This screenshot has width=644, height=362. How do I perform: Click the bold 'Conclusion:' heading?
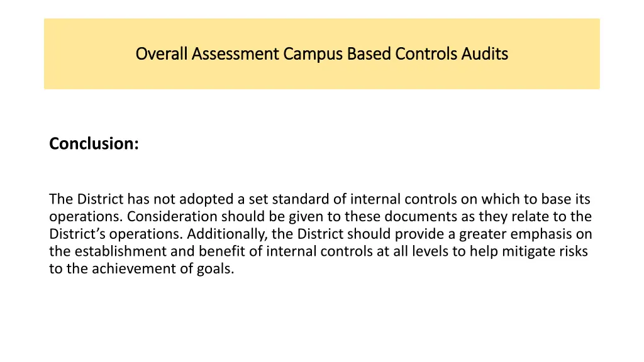click(x=94, y=144)
